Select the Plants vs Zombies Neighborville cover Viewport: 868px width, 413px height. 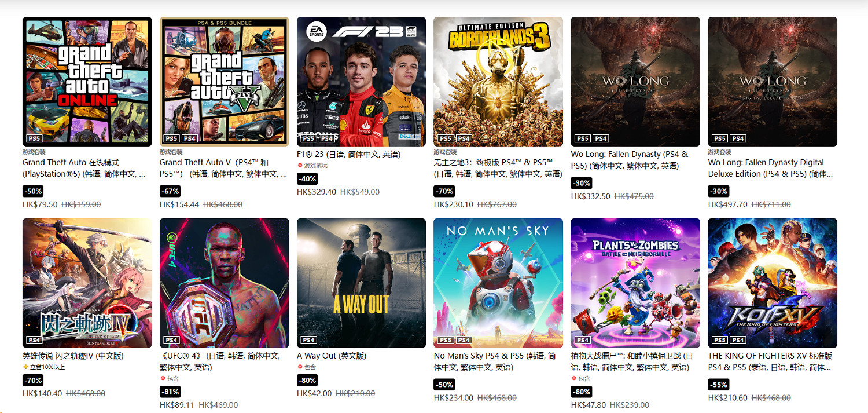click(636, 283)
